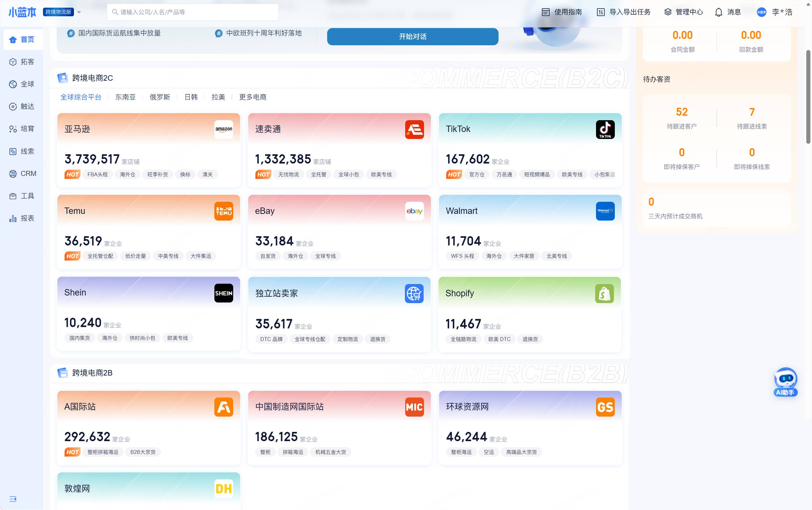Switch to the 更多电商 tab

tap(253, 97)
